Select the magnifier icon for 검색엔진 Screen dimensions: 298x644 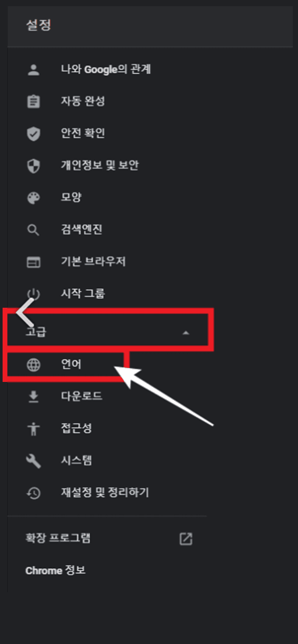tap(34, 230)
